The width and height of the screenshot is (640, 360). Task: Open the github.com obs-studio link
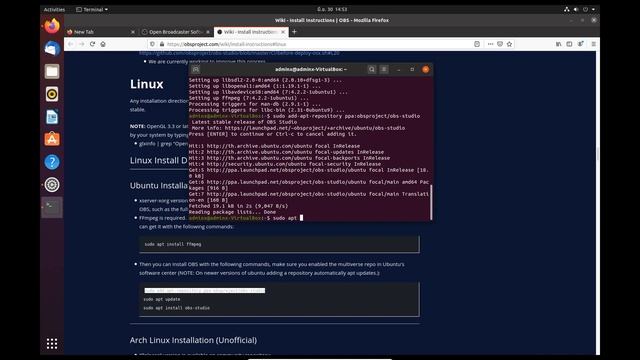(239, 53)
